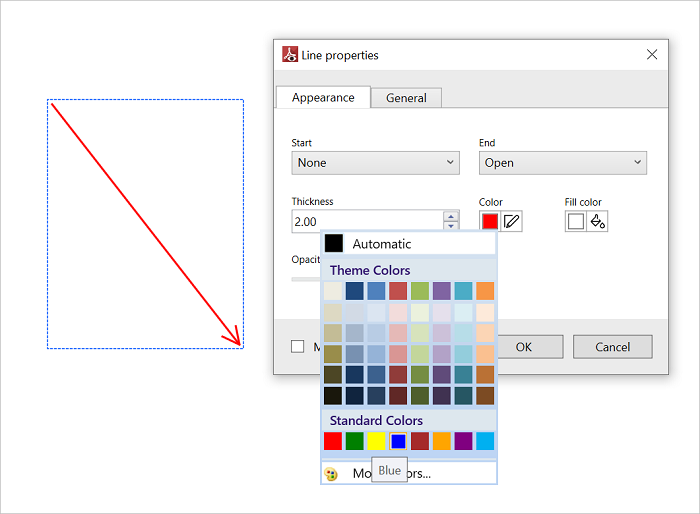700x514 pixels.
Task: Increase thickness with the up spinner arrow
Action: tap(451, 216)
